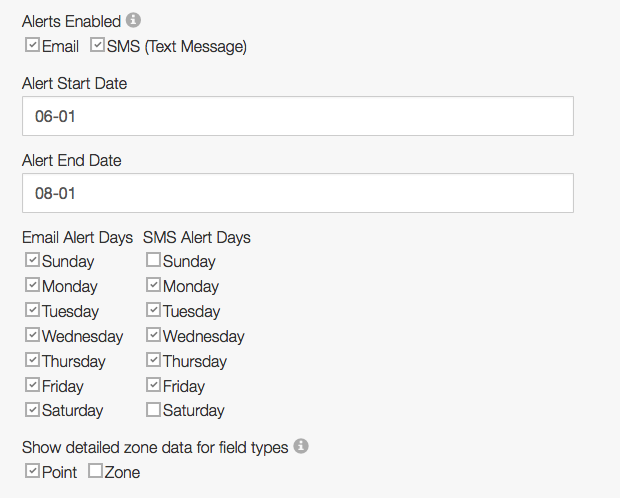Click the Alert End Date field
Image resolution: width=620 pixels, height=498 pixels.
point(297,193)
